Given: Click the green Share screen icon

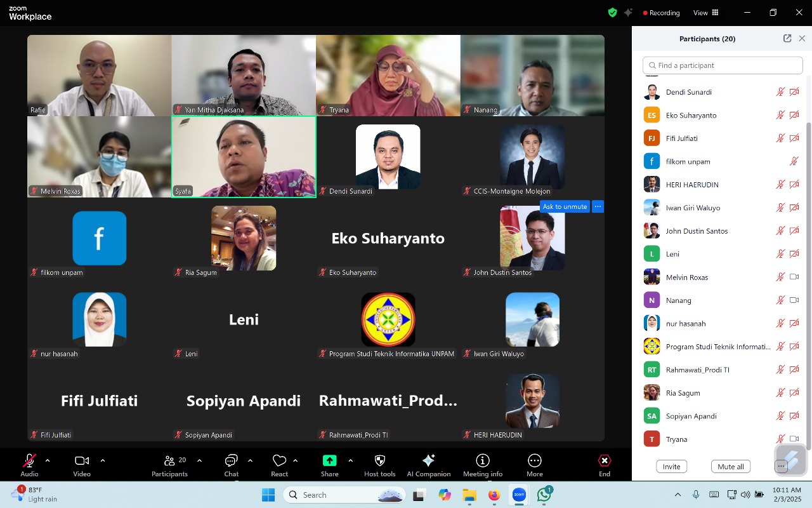Looking at the screenshot, I should pos(329,461).
